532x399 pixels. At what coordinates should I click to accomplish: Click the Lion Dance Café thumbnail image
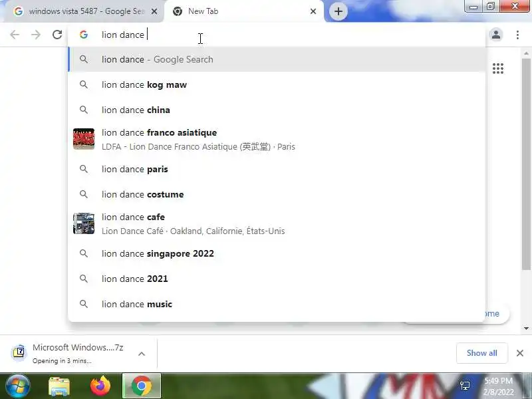pos(84,223)
